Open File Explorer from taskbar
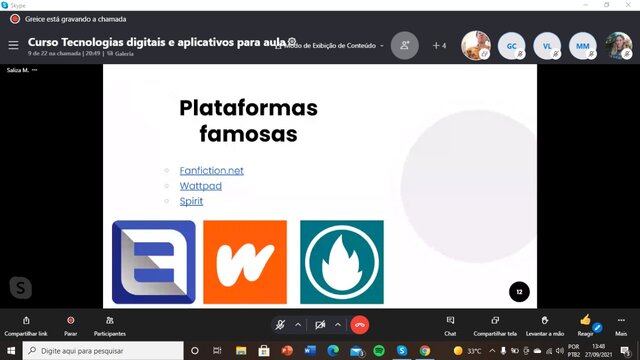Image resolution: width=640 pixels, height=360 pixels. (x=241, y=351)
